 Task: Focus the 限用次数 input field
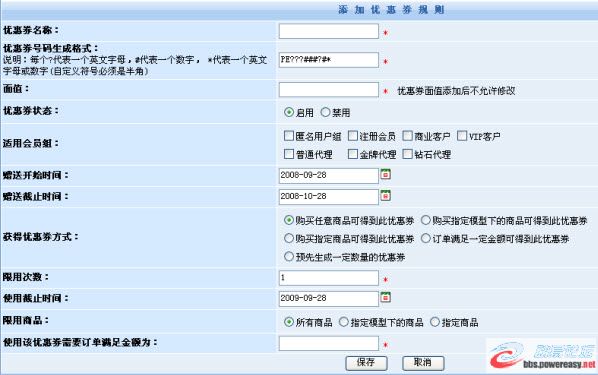coord(329,278)
